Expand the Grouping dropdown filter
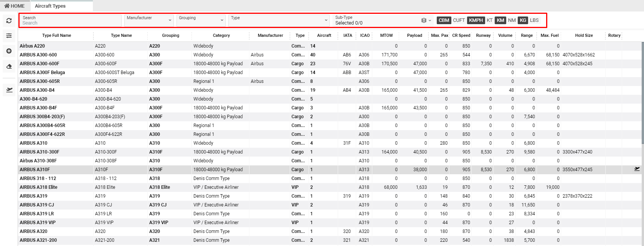 click(x=201, y=20)
